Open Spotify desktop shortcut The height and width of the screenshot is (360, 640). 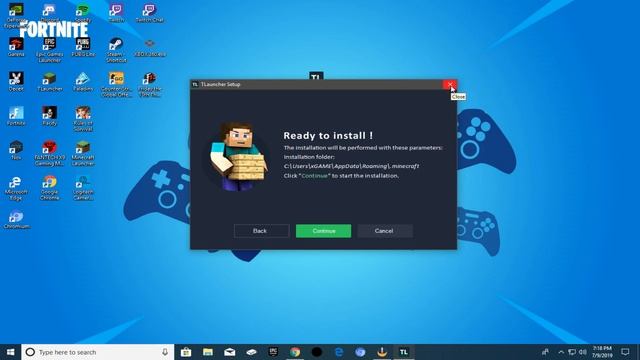click(x=83, y=13)
